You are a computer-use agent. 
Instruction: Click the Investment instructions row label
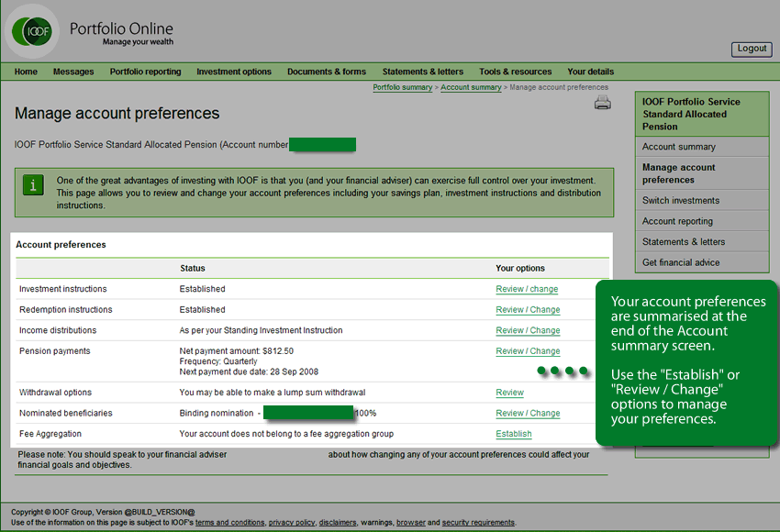[62, 289]
